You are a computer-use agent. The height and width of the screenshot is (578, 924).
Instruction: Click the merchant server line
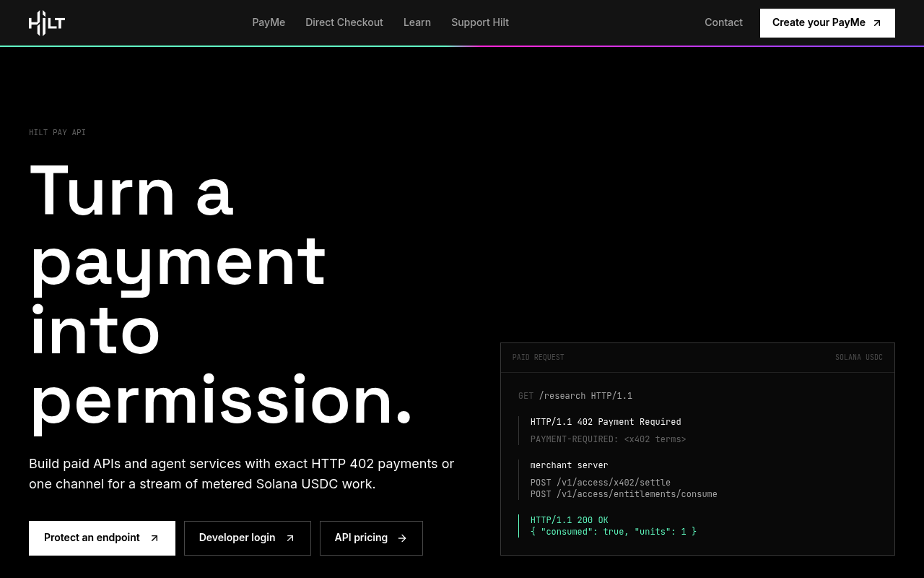tap(569, 465)
